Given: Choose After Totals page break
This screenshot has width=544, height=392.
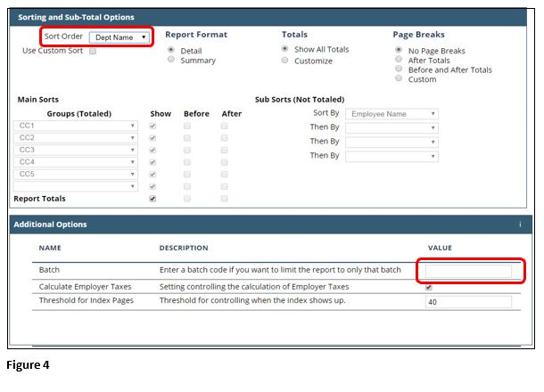Looking at the screenshot, I should (x=398, y=61).
